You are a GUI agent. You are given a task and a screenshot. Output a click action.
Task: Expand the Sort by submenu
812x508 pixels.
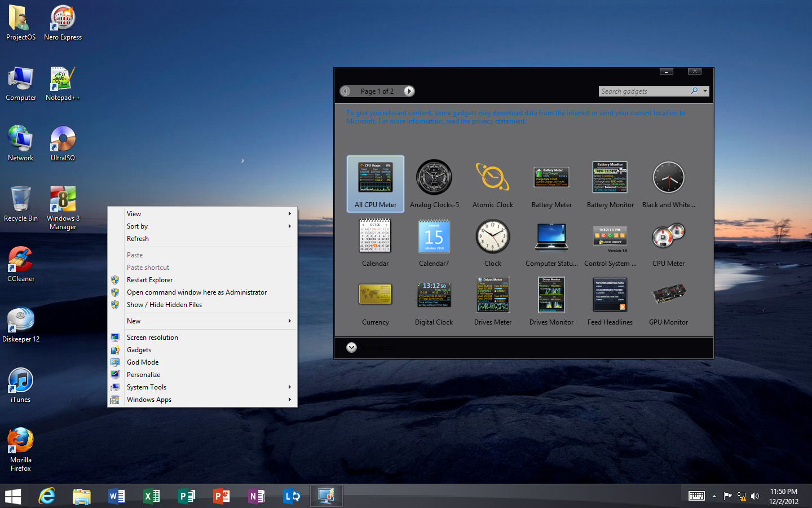click(137, 226)
